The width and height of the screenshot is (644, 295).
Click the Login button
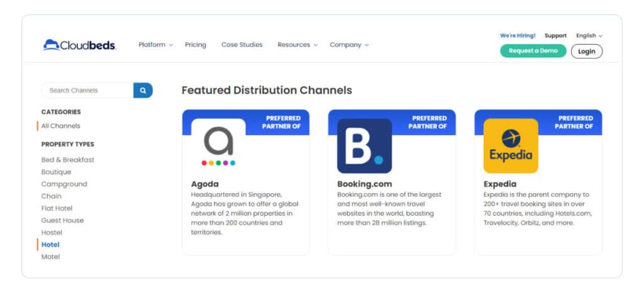coord(587,52)
